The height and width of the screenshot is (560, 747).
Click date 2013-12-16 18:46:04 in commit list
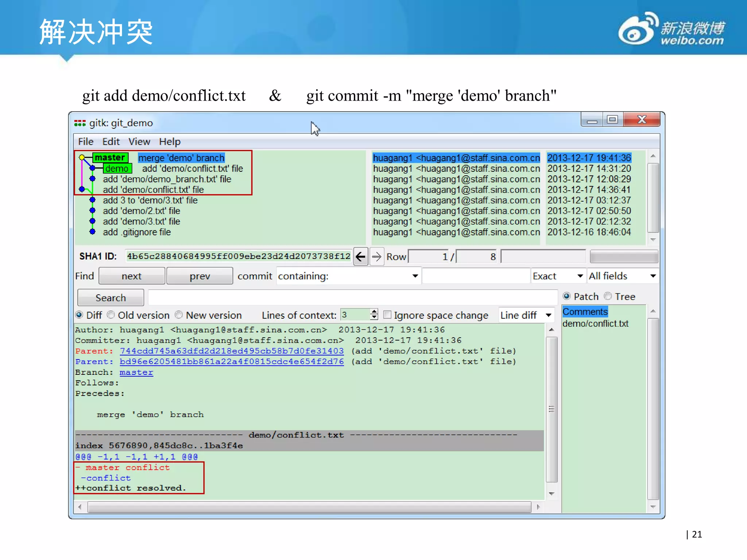click(589, 232)
